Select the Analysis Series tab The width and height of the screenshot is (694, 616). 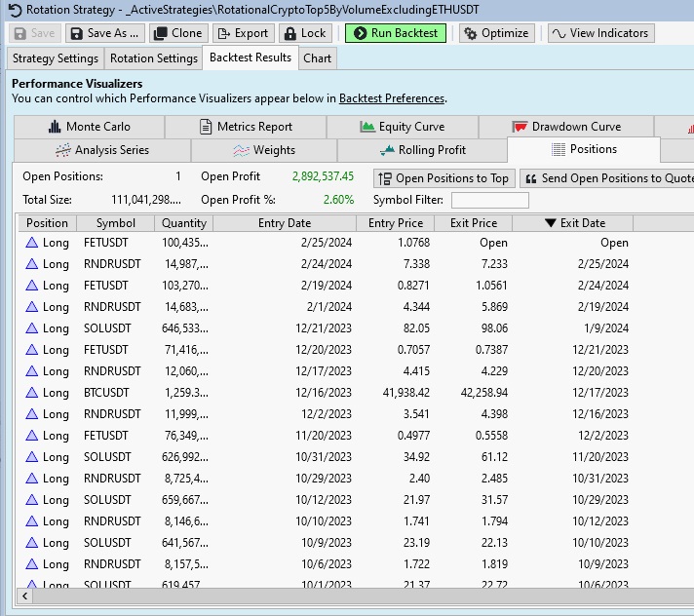[101, 150]
